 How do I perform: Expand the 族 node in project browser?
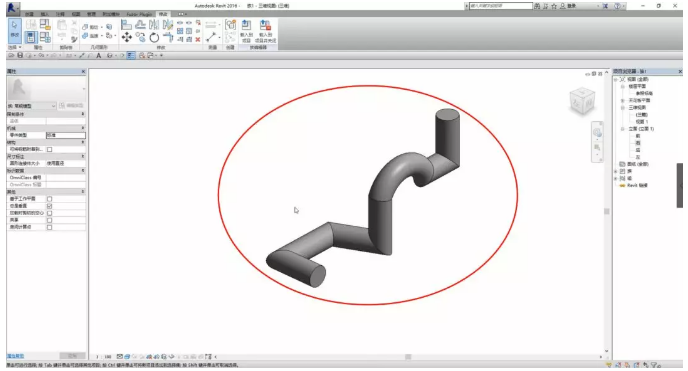tap(616, 171)
